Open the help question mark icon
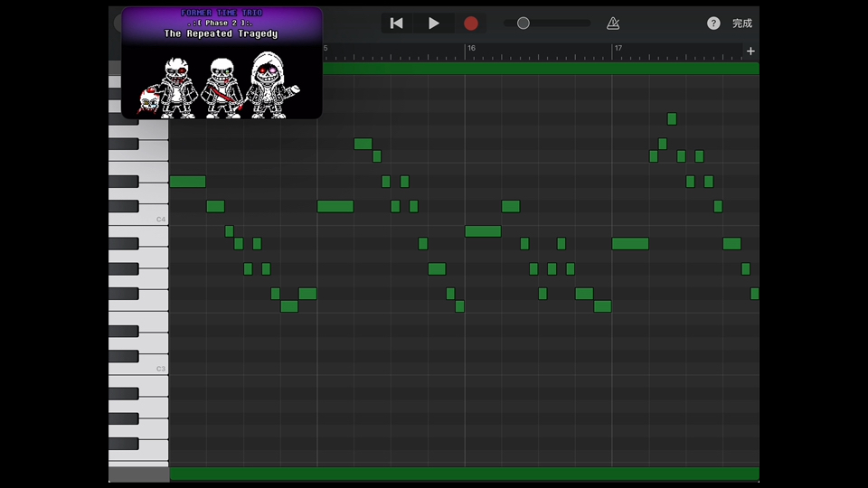This screenshot has height=488, width=868. 713,23
